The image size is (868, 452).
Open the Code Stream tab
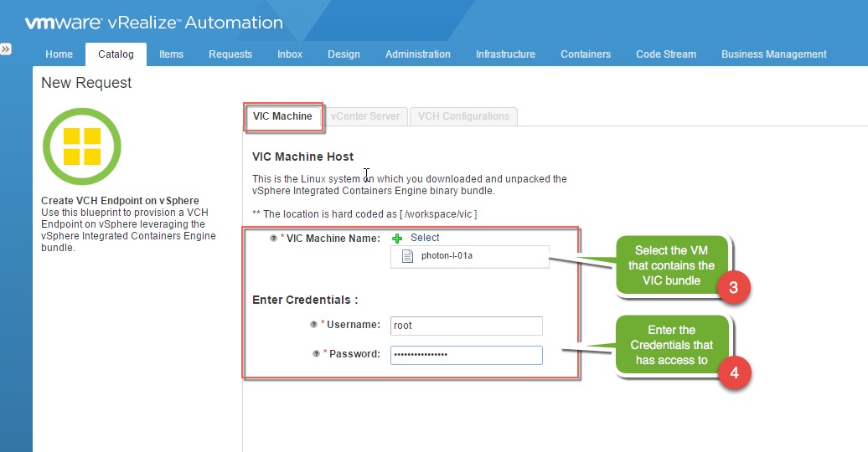tap(666, 54)
